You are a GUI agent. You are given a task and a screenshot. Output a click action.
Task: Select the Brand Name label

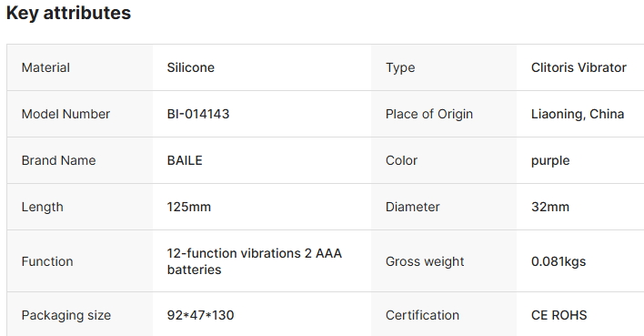tap(58, 160)
